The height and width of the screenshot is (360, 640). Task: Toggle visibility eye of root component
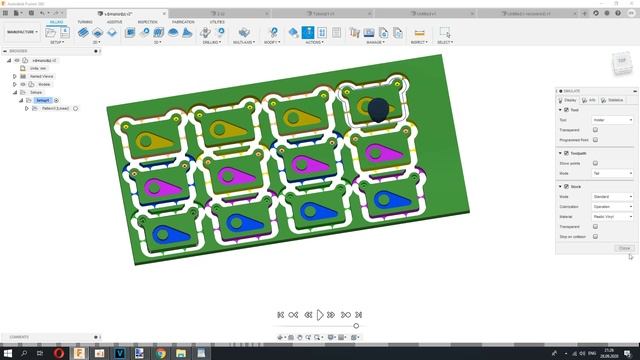click(17, 60)
